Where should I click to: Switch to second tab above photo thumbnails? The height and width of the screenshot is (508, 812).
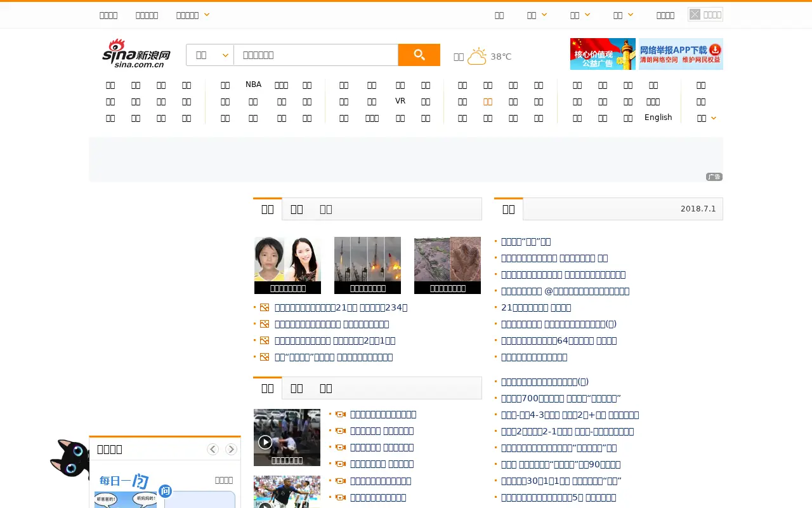coord(297,209)
